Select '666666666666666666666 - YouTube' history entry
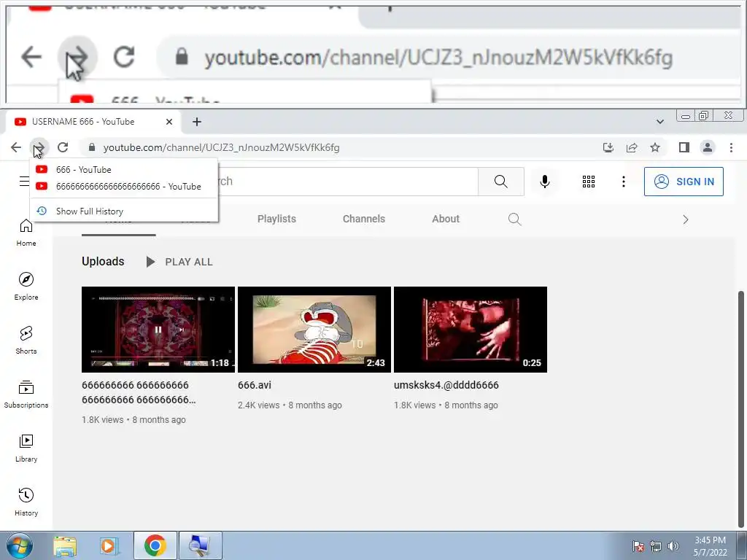The width and height of the screenshot is (747, 560). coord(124,186)
